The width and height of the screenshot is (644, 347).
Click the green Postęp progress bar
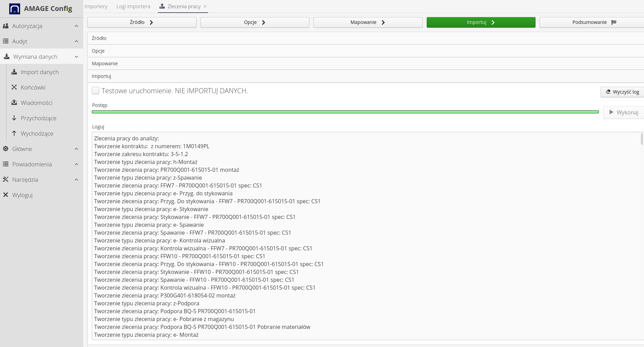point(345,112)
